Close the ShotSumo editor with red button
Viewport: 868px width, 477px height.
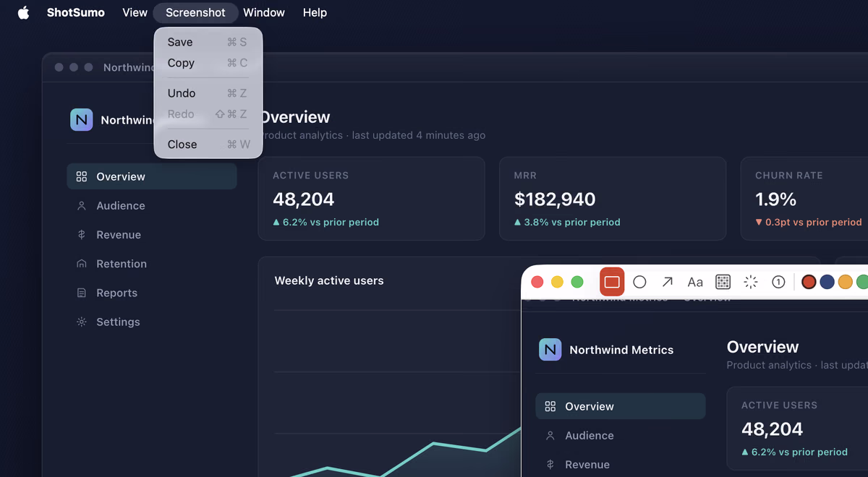click(x=537, y=282)
